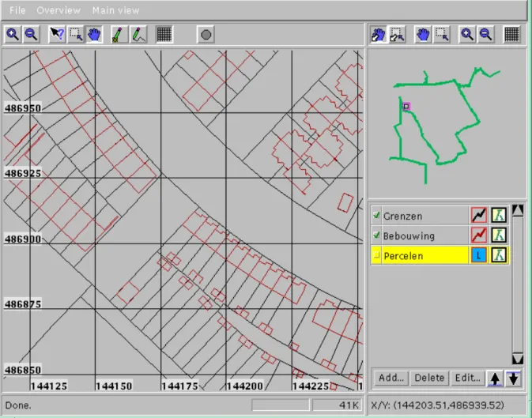532x418 pixels.
Task: Click the Edit... layer button
Action: 467,378
